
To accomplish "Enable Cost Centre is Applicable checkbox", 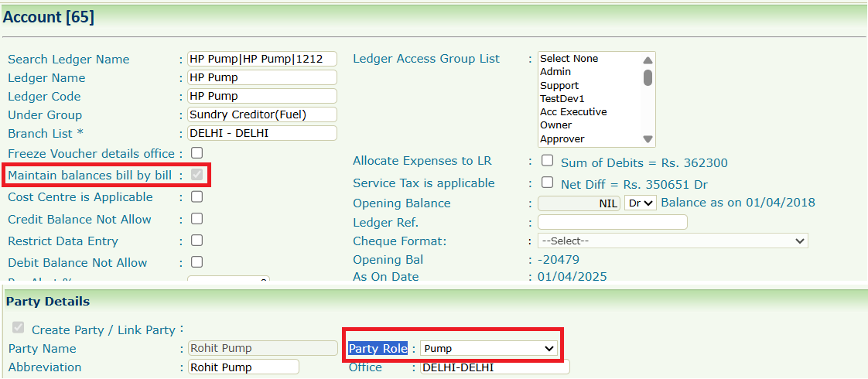I will [x=197, y=196].
